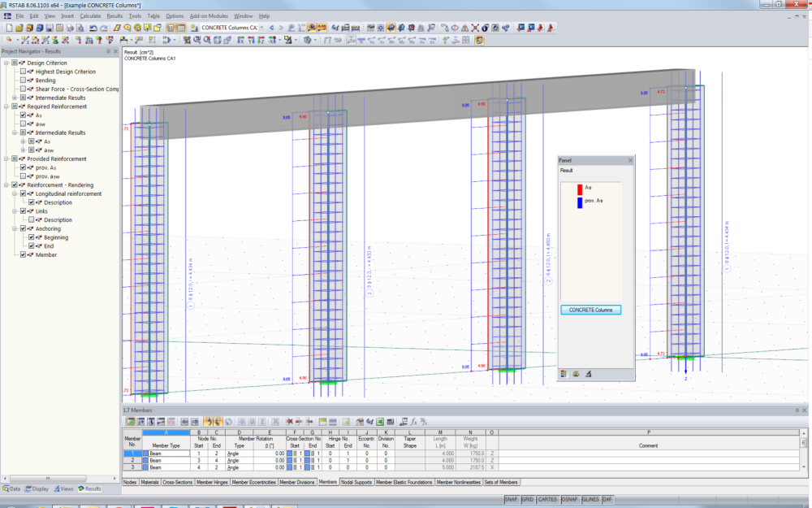Uncheck the Beginning anchoring checkbox
The image size is (812, 508).
point(31,237)
